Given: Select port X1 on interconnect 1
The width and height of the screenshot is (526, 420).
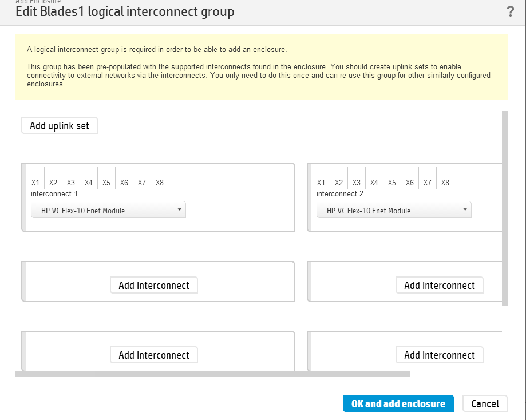Looking at the screenshot, I should point(35,183).
